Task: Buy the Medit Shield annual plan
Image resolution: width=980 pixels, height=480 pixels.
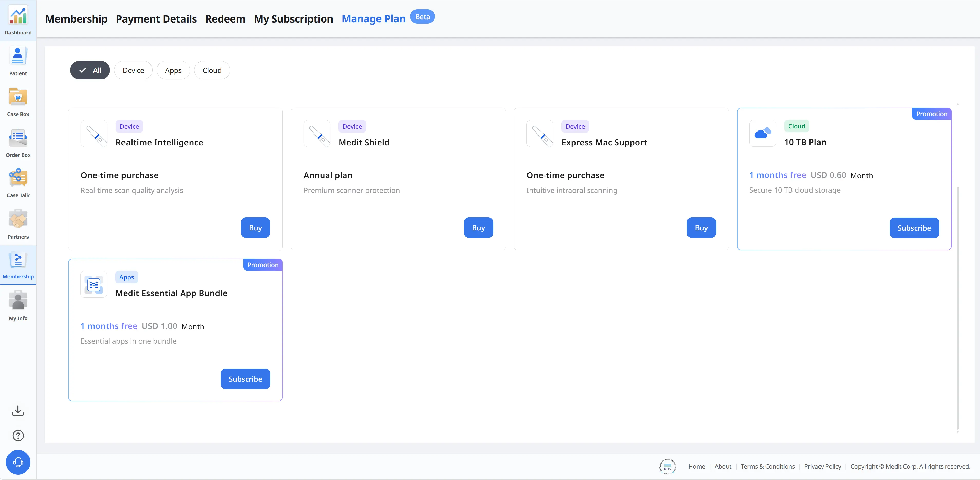Action: 478,228
